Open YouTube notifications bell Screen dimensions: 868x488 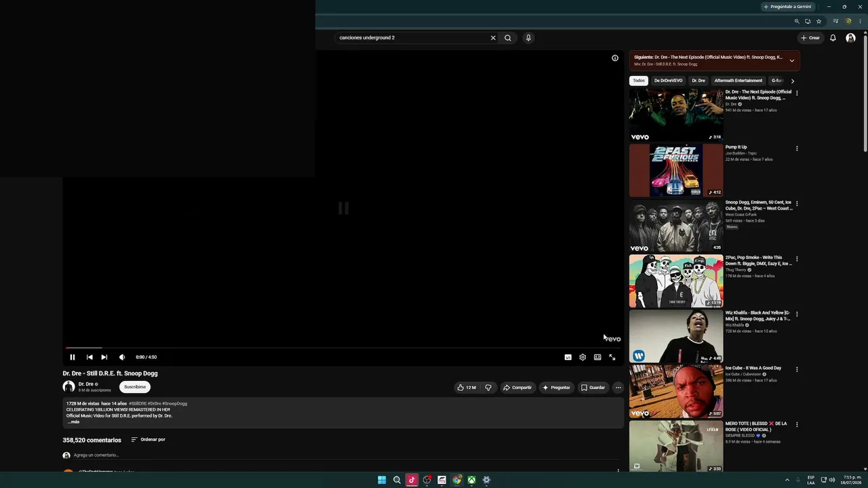(x=833, y=38)
